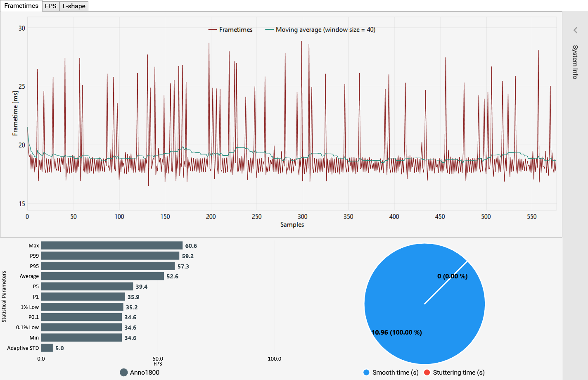Screen dimensions: 588x380
Task: Click the Stuttering time red legend dot
Action: [427, 373]
